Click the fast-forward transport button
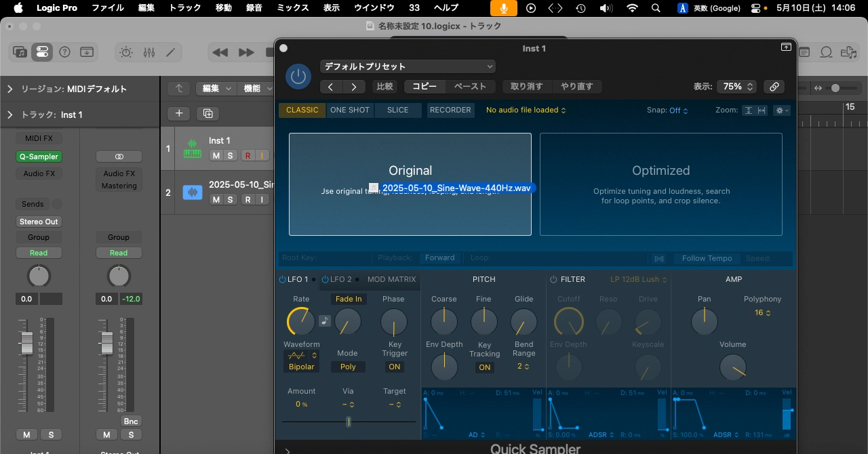 pos(246,52)
